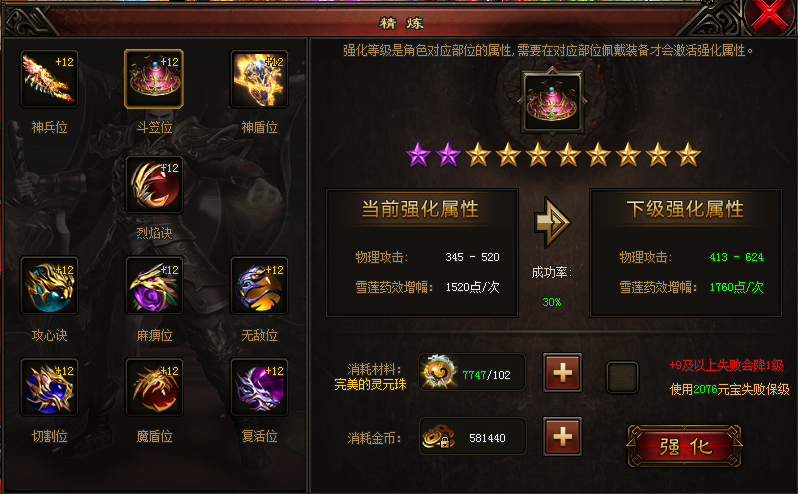The image size is (798, 494).
Task: Pick the 无敌位 slot icon
Action: tap(259, 285)
